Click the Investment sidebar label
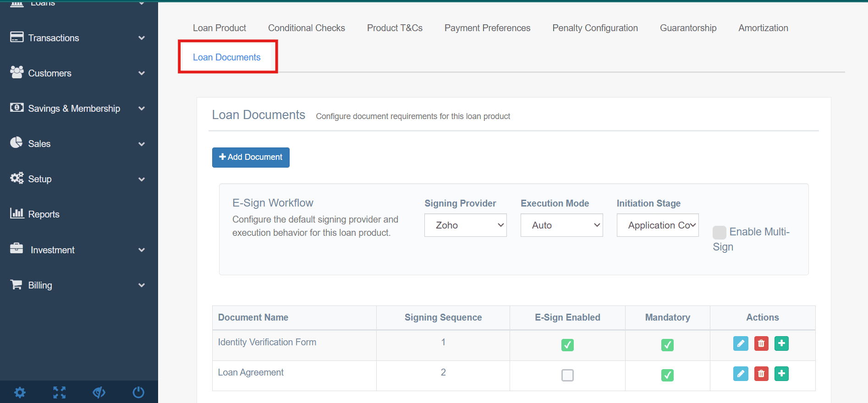 (x=52, y=250)
